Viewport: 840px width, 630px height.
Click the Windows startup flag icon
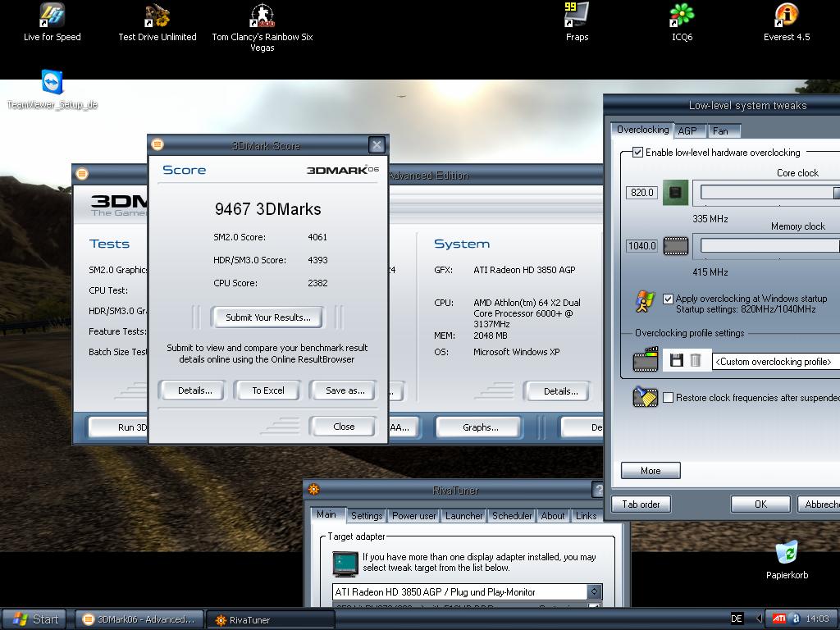[x=645, y=302]
